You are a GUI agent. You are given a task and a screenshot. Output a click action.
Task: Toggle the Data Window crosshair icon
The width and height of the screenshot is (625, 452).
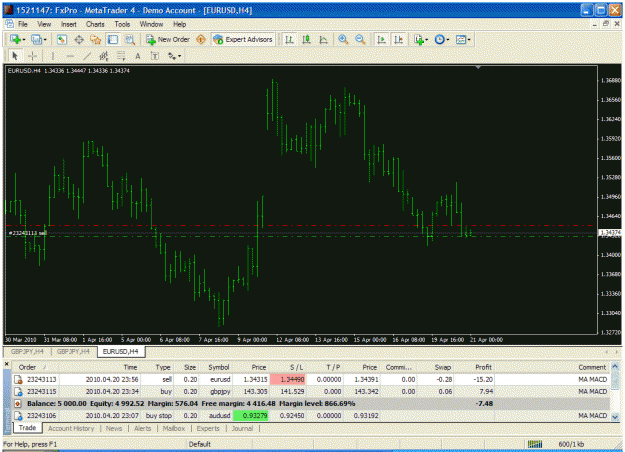point(79,39)
